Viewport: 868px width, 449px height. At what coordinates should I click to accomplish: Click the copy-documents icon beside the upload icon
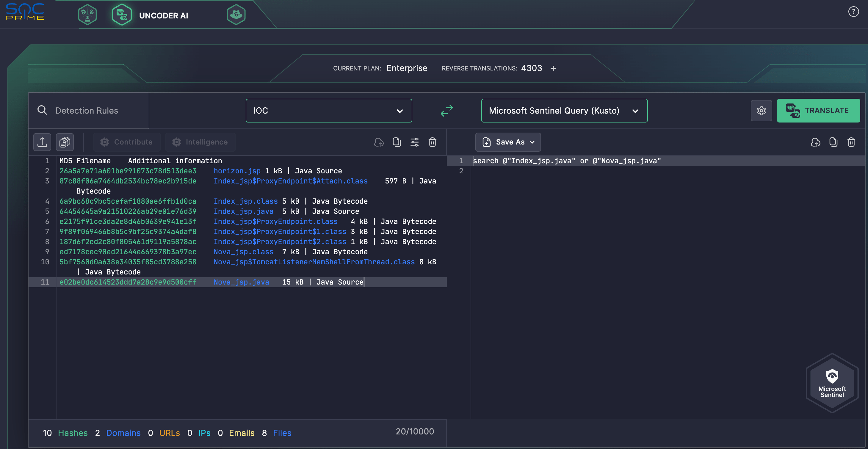point(65,142)
